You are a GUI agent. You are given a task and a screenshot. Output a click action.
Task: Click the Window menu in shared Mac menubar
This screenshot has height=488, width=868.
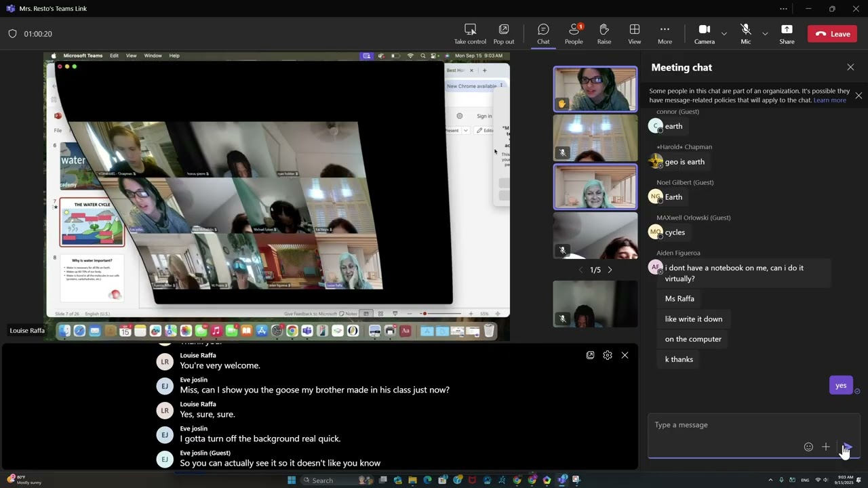(153, 56)
